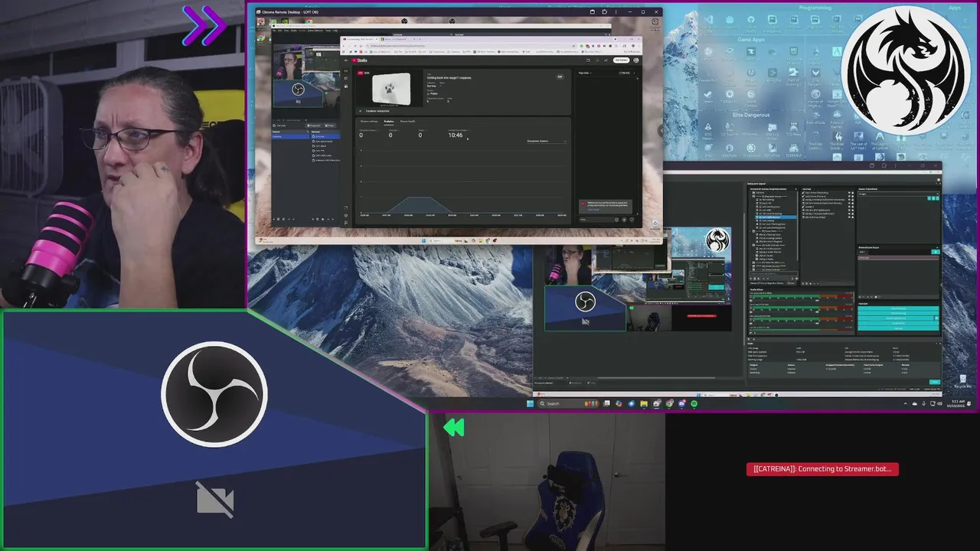Select the Webcam icon in YouTube left sidebar
980x551 pixels.
pos(346,78)
